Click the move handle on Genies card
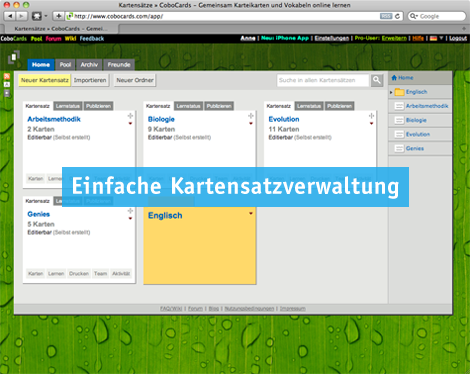This screenshot has height=374, width=470. coord(130,211)
